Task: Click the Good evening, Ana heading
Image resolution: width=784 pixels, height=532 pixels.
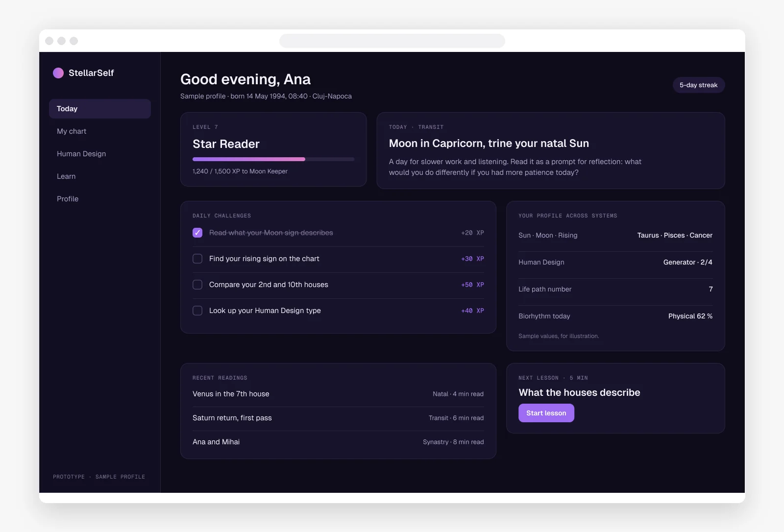Action: click(245, 79)
